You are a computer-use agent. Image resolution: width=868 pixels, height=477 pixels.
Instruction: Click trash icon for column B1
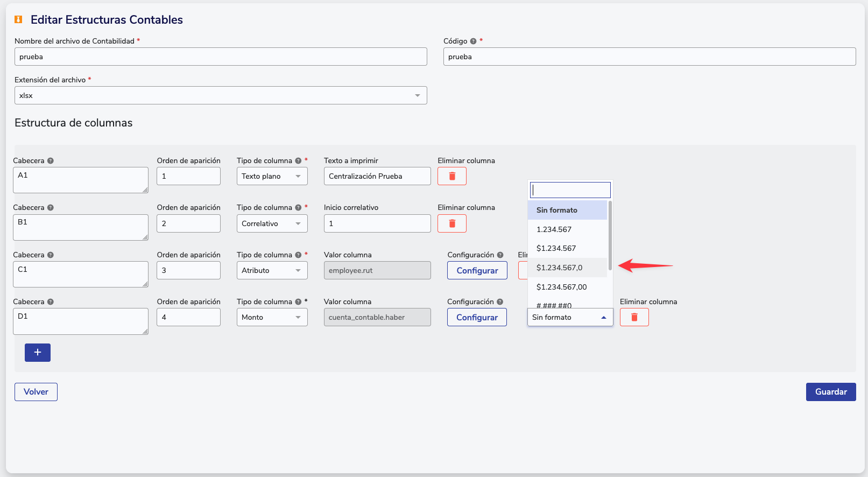tap(451, 223)
